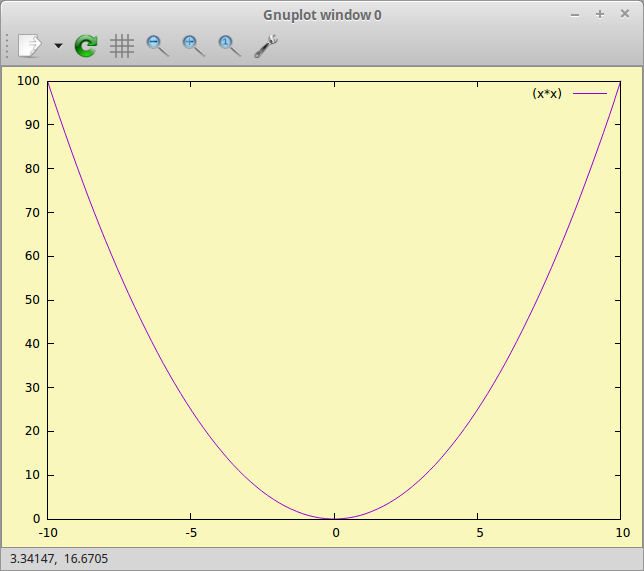This screenshot has width=644, height=571.
Task: Click the green Replot icon
Action: 87,45
